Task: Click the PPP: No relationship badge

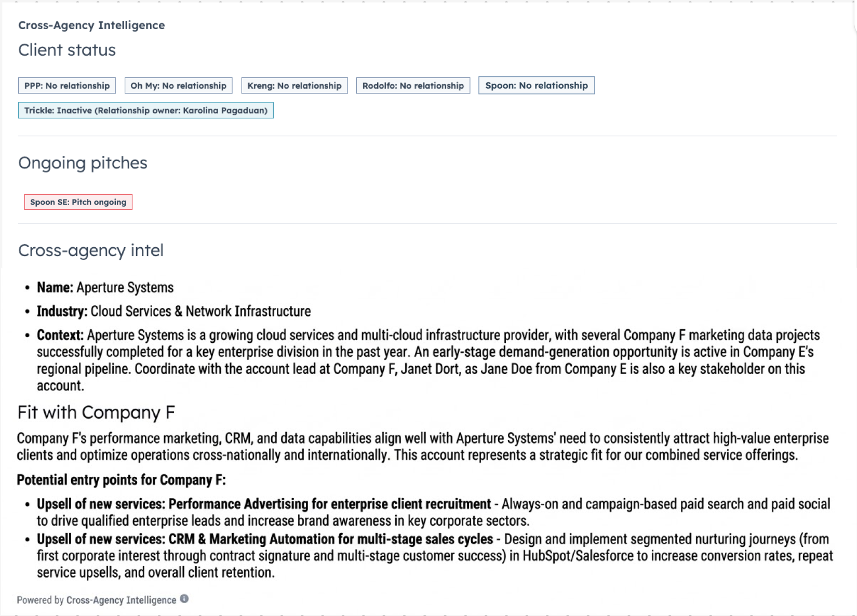Action: [x=67, y=86]
